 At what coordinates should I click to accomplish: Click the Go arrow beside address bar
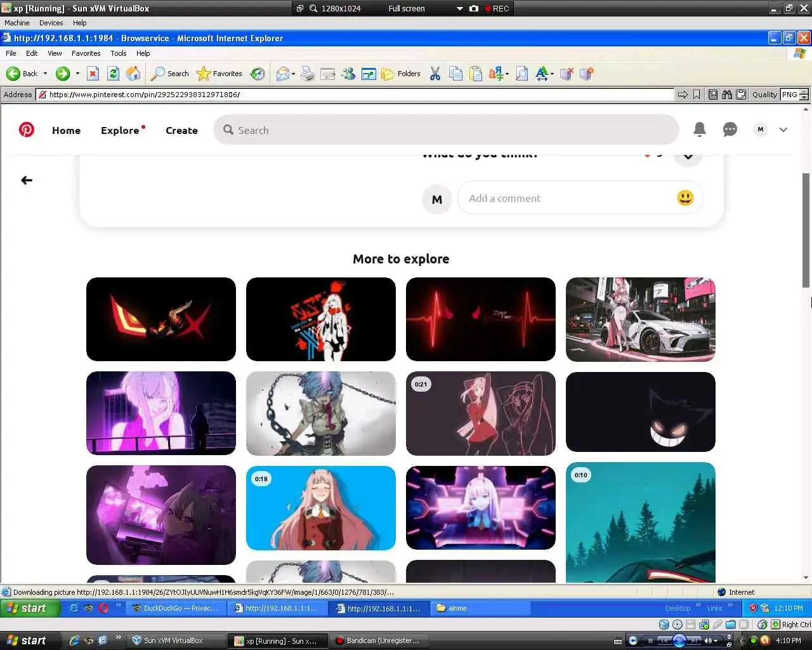[683, 95]
